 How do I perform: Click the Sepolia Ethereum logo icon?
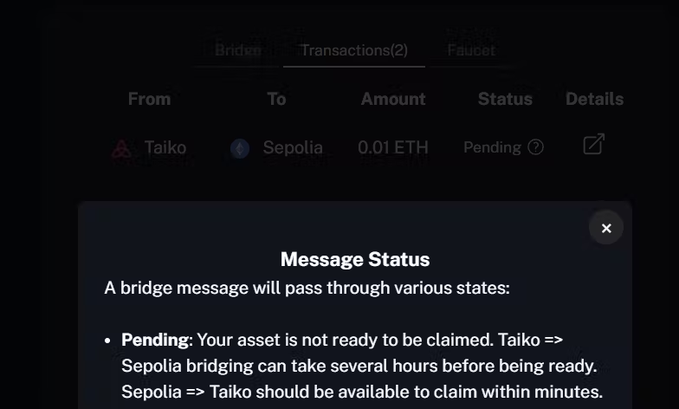pyautogui.click(x=240, y=148)
